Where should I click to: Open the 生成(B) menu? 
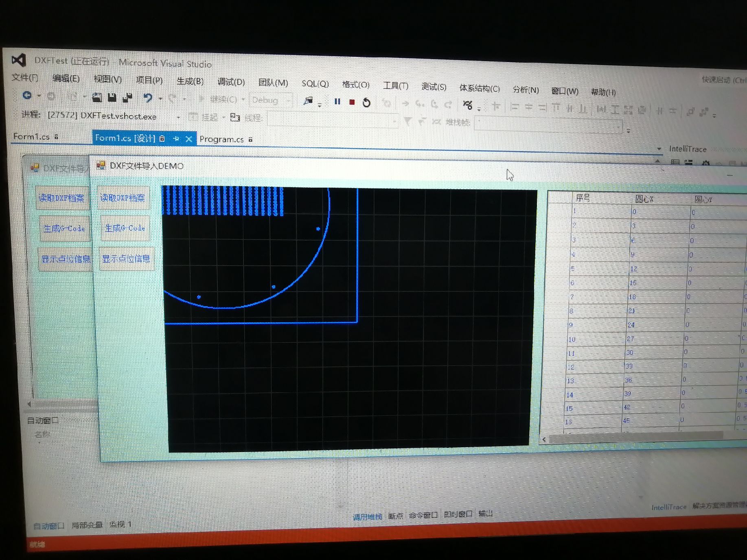[190, 81]
